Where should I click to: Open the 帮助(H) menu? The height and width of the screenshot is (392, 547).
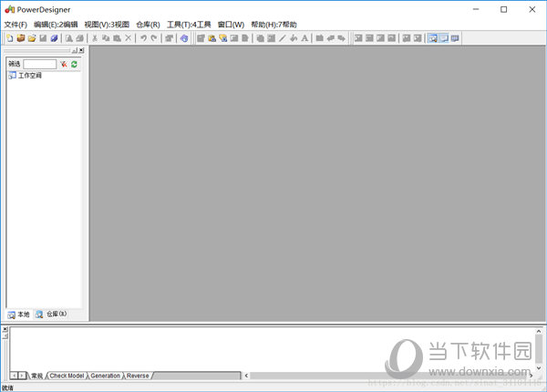coord(273,25)
